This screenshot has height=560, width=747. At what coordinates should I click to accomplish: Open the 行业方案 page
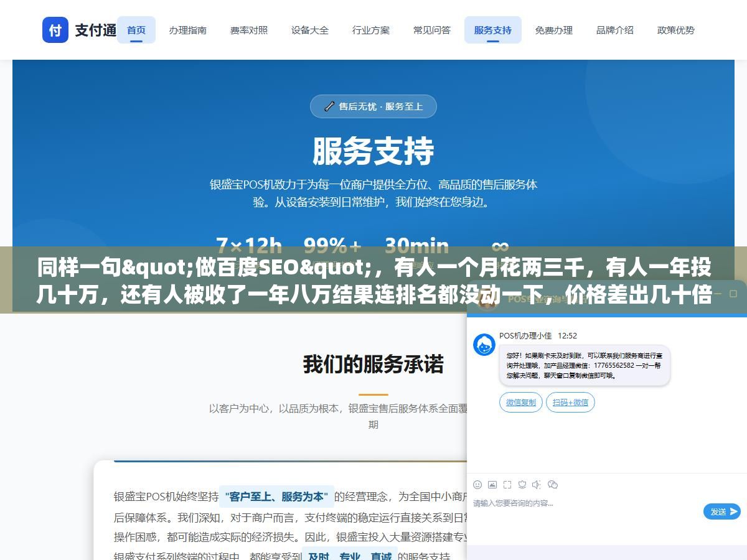coord(370,30)
